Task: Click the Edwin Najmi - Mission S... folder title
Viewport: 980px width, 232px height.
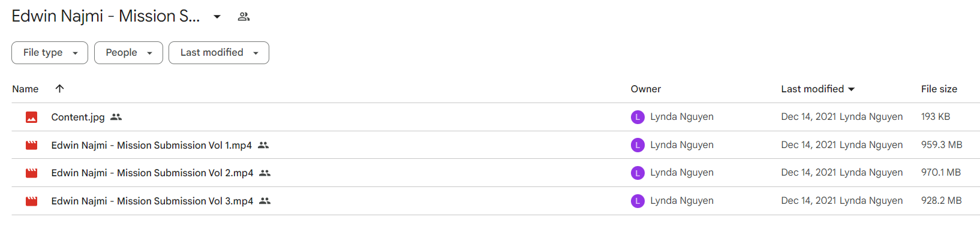Action: pos(106,16)
